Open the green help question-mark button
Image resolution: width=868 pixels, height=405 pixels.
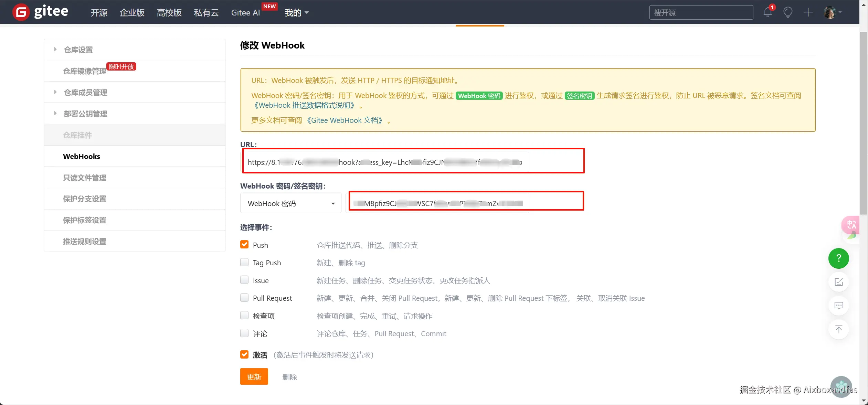pos(838,258)
